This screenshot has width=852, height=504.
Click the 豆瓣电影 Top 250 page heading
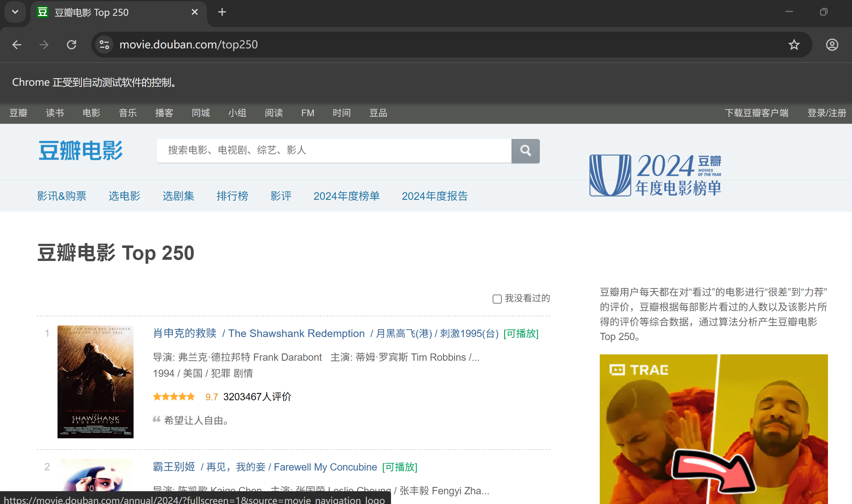(x=116, y=253)
